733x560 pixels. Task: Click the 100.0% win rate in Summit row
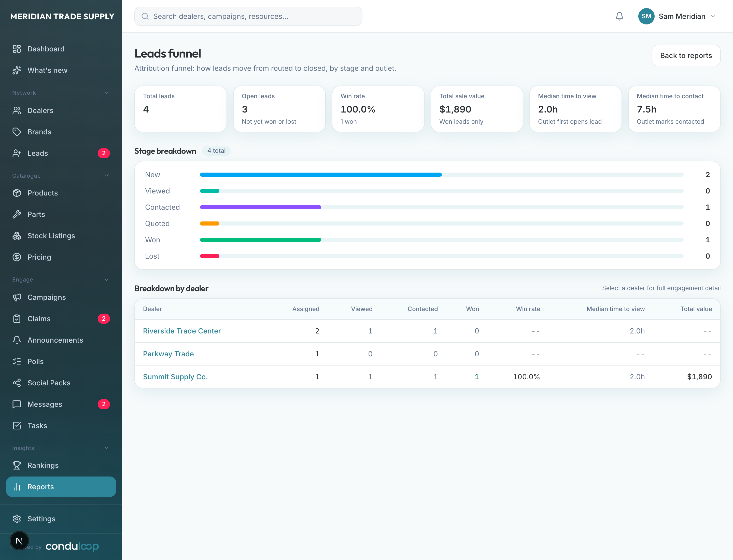(526, 377)
